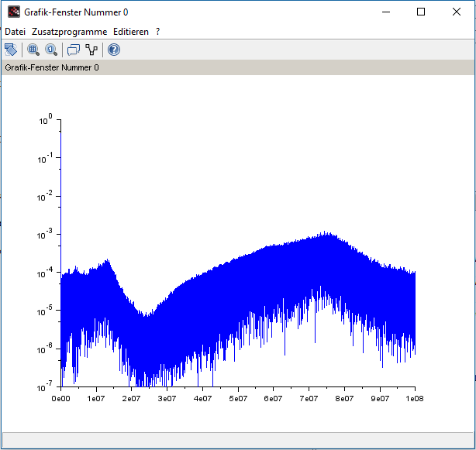Open the Datei menu

16,32
